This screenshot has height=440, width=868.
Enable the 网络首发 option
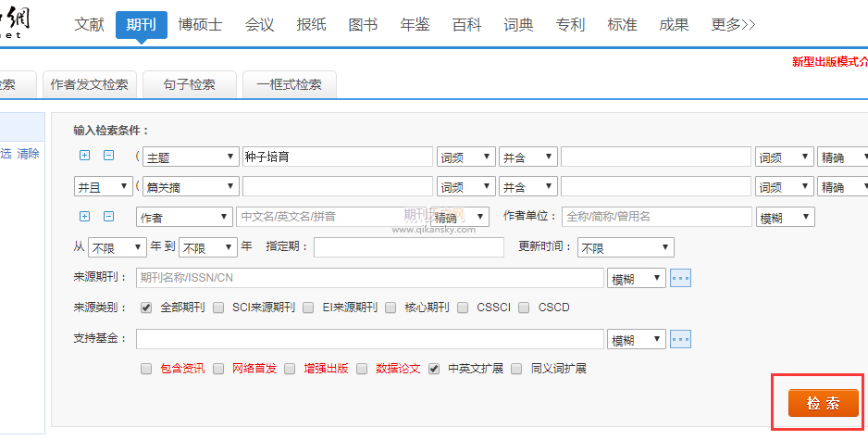[x=218, y=369]
